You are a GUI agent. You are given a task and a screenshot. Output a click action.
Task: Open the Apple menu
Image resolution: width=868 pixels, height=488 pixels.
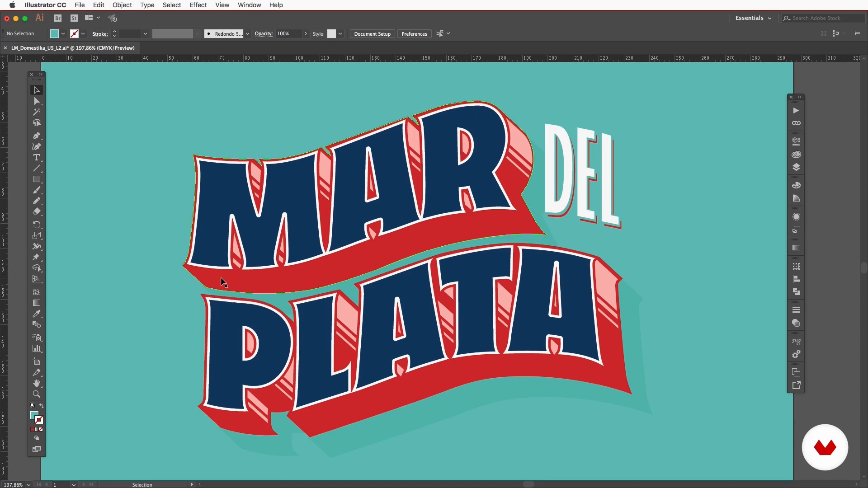(x=12, y=5)
